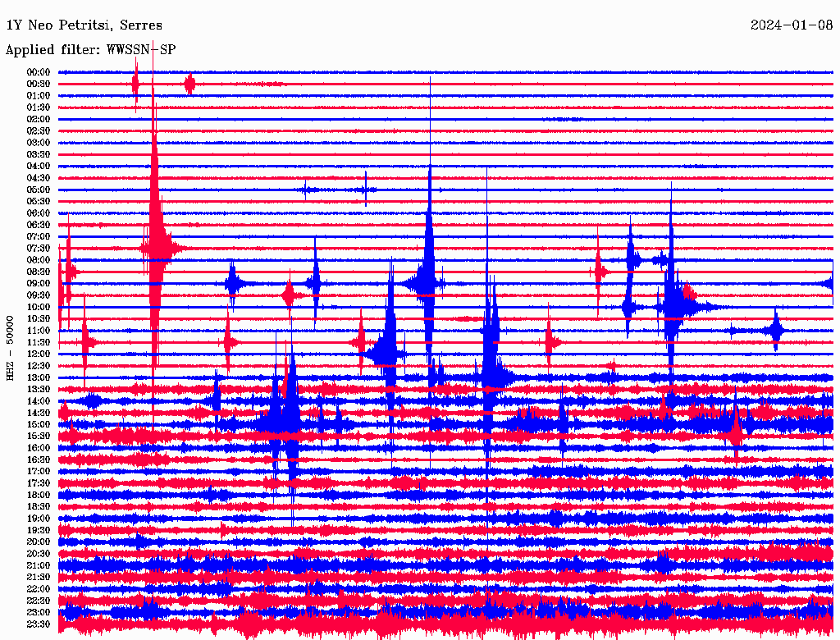Screen dimensions: 840x640
Task: Select the 03:30 time label
Action: click(x=39, y=154)
